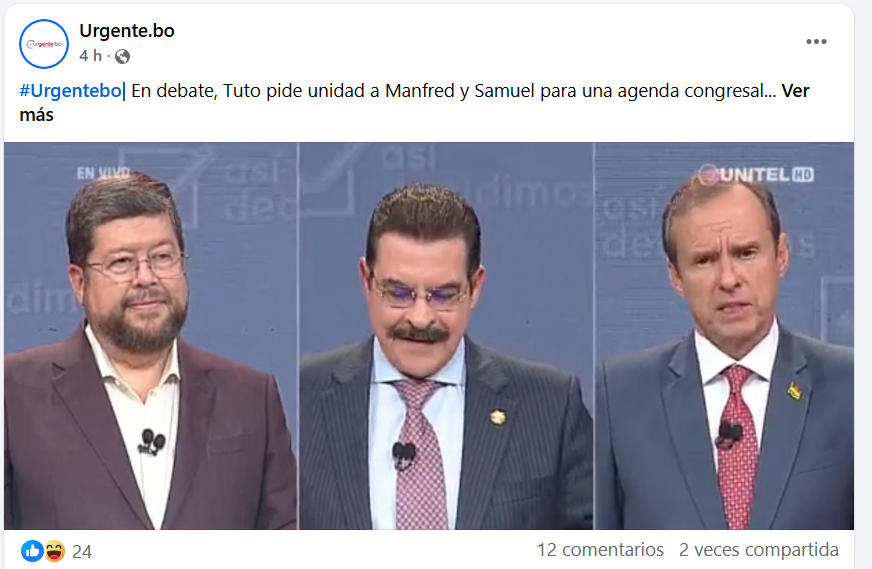
Task: Click the UNITEL HD logo on image
Action: pos(756,175)
